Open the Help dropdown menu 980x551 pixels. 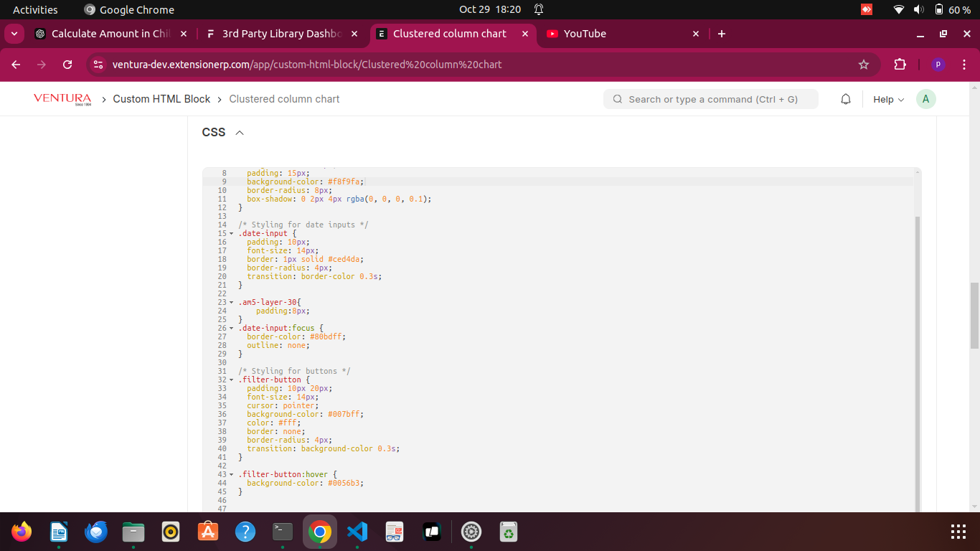pyautogui.click(x=888, y=99)
